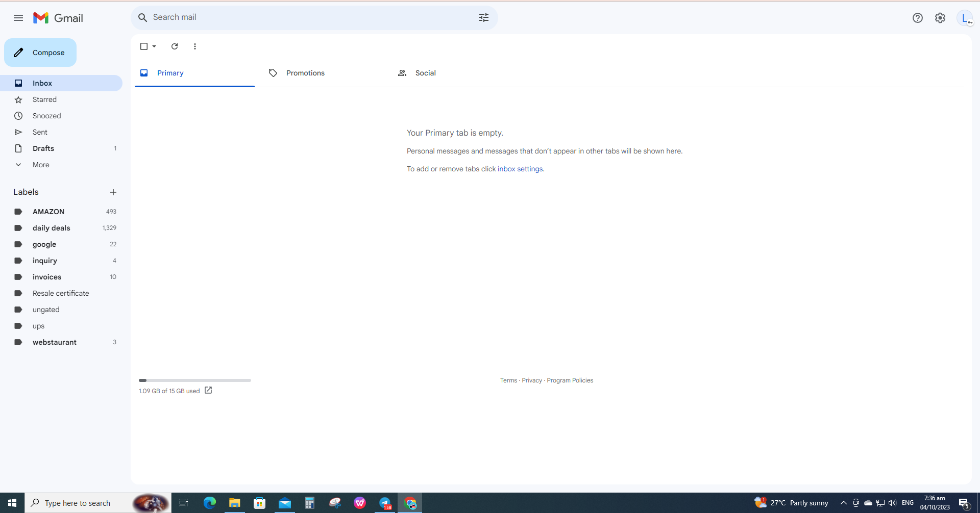
Task: Open File Explorer from taskbar
Action: [234, 503]
